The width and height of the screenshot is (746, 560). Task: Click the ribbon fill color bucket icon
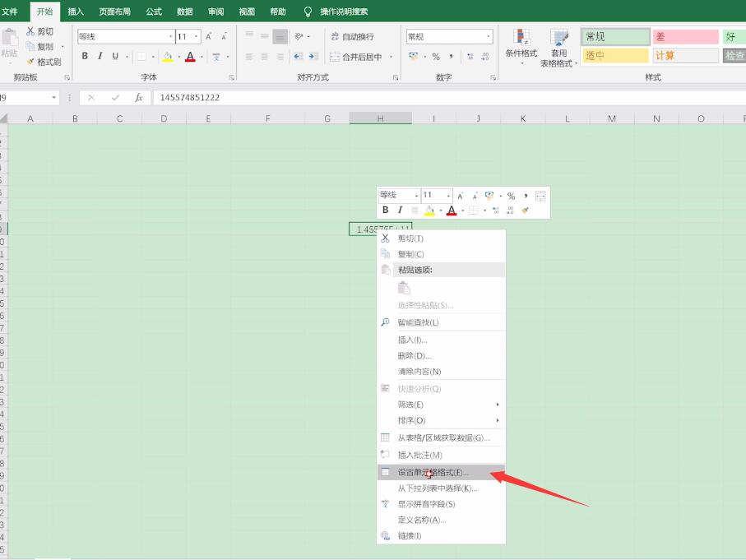point(168,57)
